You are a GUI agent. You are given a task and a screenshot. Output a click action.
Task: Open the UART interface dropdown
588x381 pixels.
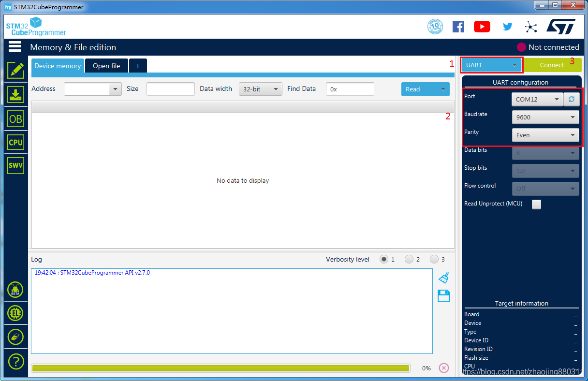click(492, 65)
